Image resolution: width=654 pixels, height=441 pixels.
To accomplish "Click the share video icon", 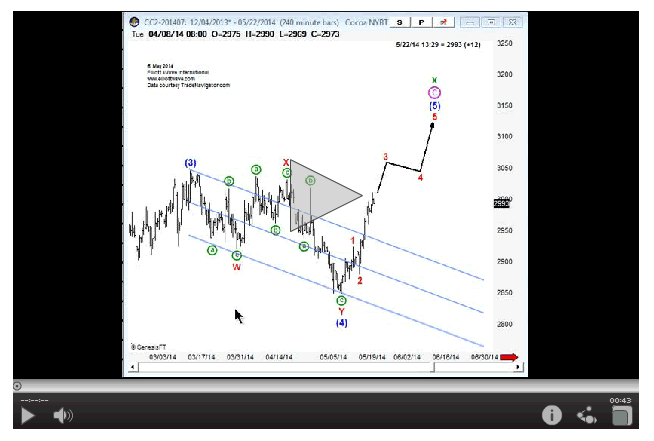I will coord(586,415).
